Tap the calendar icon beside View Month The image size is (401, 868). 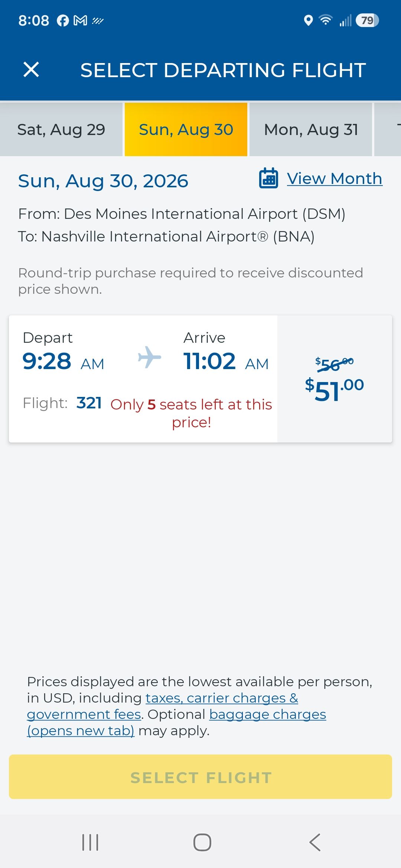pyautogui.click(x=268, y=178)
